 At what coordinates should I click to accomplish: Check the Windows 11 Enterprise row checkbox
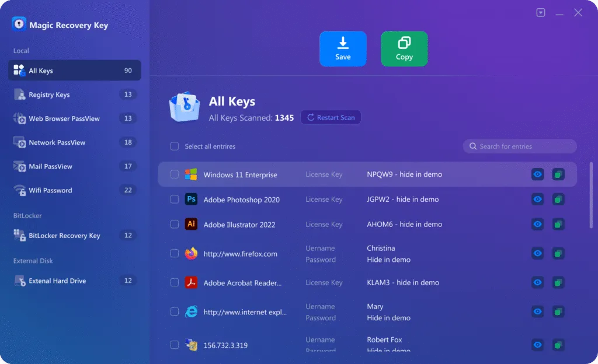[174, 174]
